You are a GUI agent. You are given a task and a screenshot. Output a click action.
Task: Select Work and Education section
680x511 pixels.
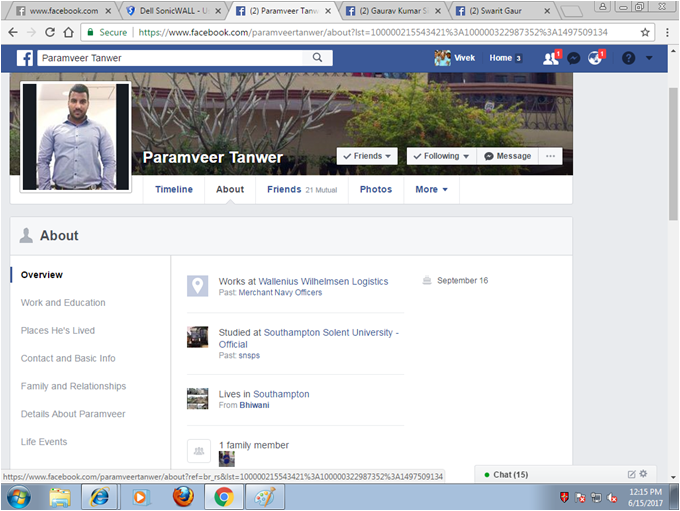click(63, 303)
